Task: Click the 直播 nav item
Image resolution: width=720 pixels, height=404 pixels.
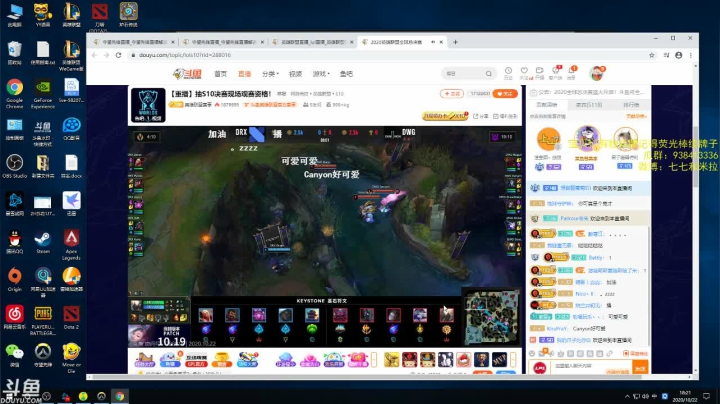Action: click(244, 74)
